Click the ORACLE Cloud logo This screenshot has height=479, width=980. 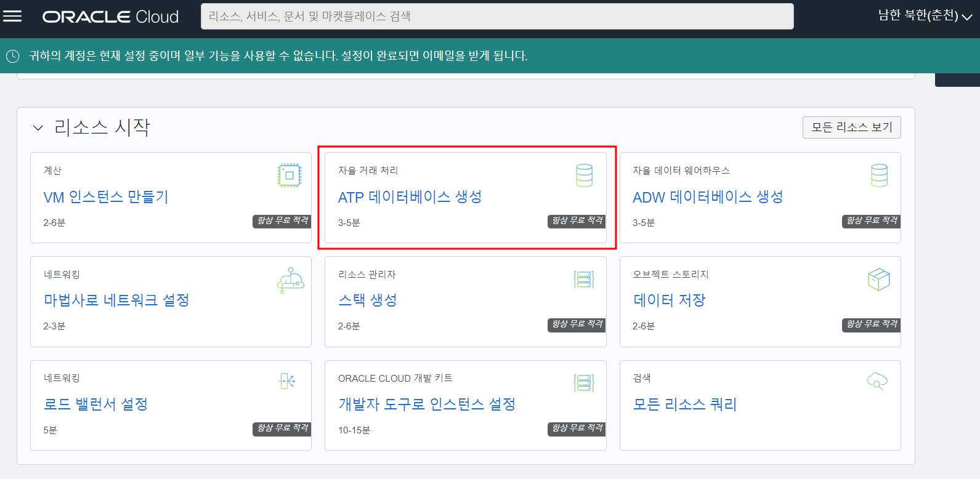click(110, 17)
